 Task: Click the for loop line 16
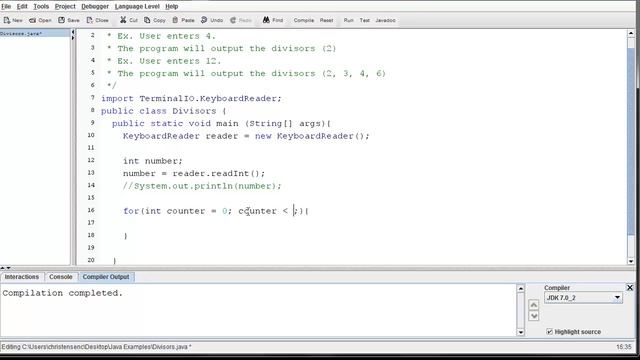click(x=216, y=211)
